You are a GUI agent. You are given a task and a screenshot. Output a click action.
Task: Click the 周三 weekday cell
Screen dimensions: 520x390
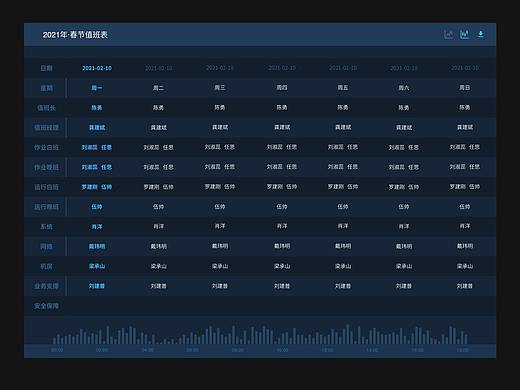(x=220, y=88)
